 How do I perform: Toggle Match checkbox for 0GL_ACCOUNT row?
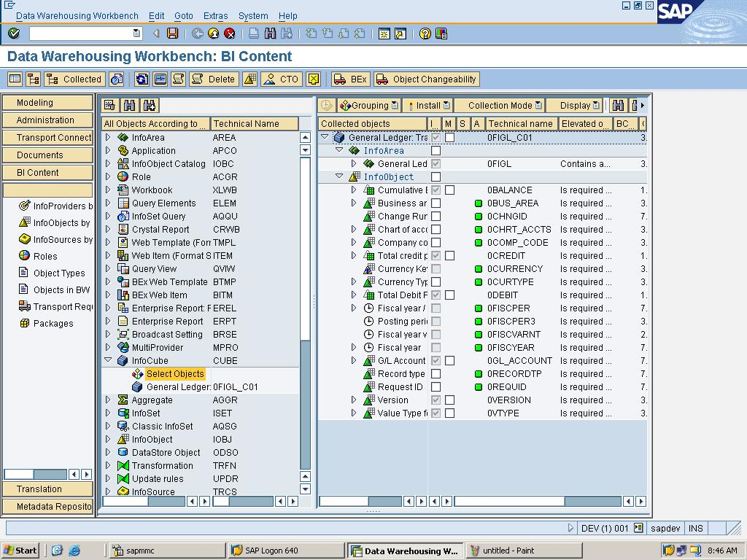[449, 360]
